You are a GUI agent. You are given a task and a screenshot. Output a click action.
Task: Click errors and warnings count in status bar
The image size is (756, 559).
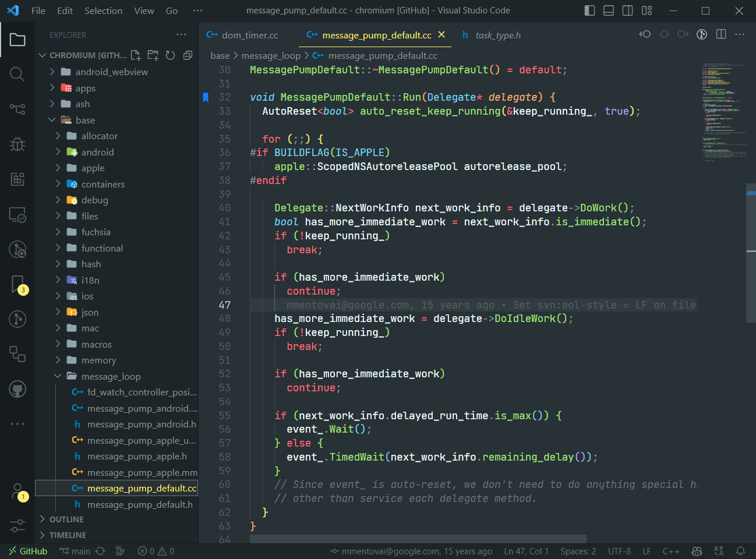click(x=156, y=551)
